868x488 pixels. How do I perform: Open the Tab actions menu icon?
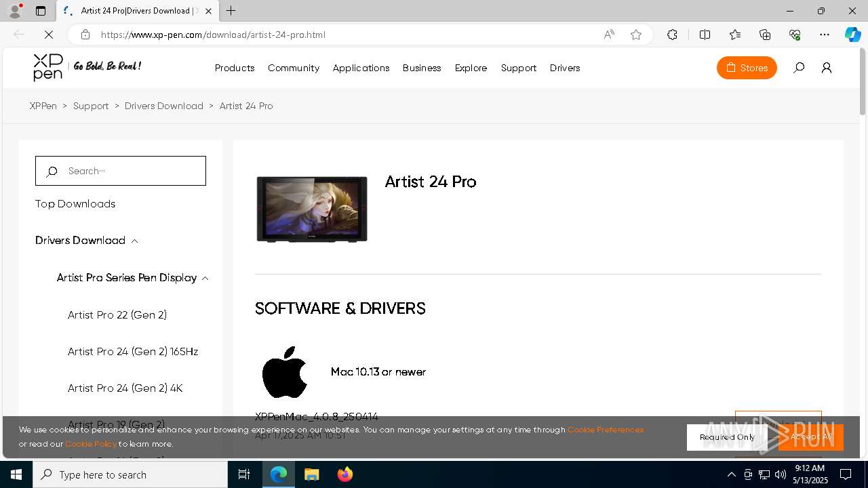click(41, 11)
